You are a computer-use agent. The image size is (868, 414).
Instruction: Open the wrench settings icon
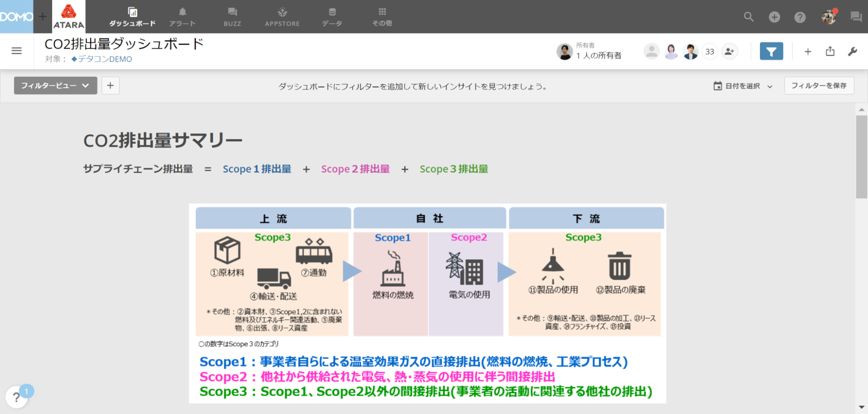pyautogui.click(x=852, y=51)
